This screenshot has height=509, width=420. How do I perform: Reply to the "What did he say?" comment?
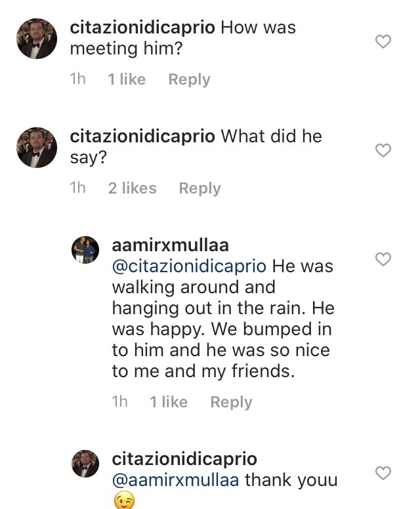click(199, 188)
